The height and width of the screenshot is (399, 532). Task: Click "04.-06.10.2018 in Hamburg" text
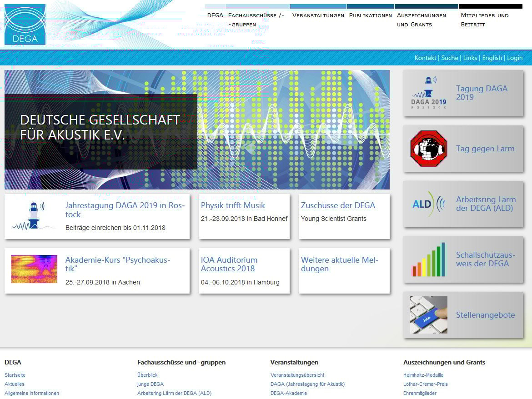tap(240, 282)
